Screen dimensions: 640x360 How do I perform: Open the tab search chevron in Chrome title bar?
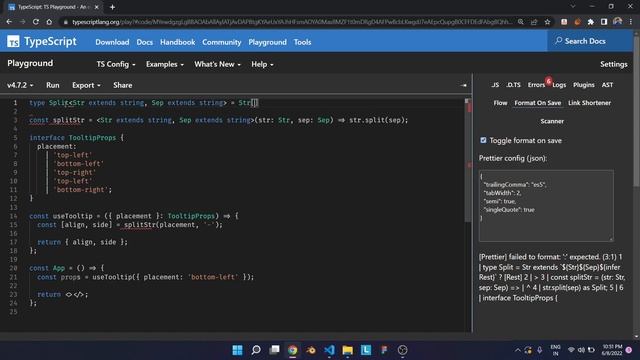[573, 7]
